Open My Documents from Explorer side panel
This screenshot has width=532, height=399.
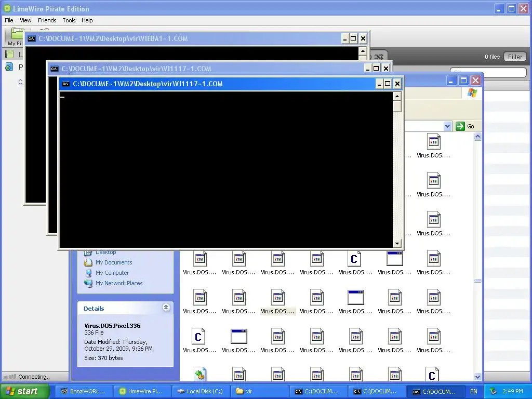tap(114, 262)
